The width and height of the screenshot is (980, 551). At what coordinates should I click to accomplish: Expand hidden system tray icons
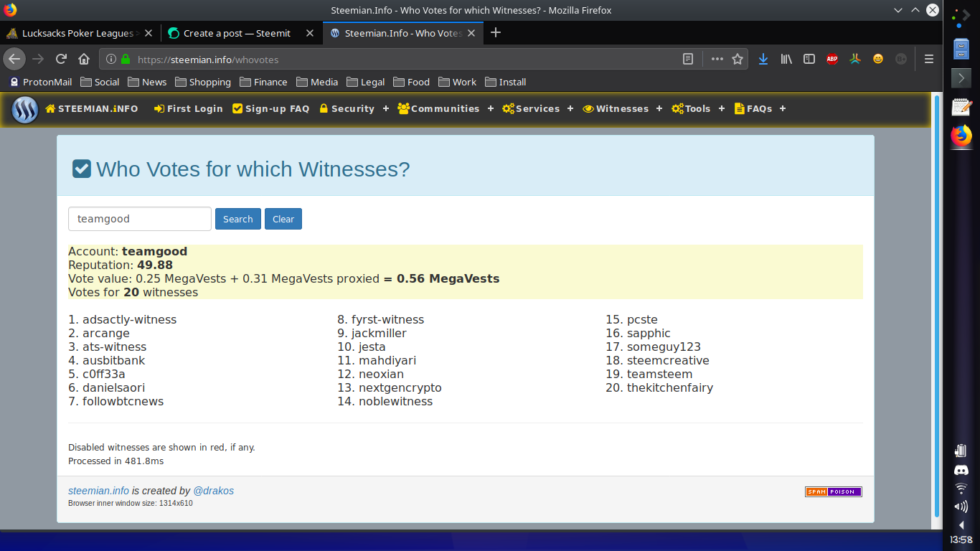tap(961, 524)
